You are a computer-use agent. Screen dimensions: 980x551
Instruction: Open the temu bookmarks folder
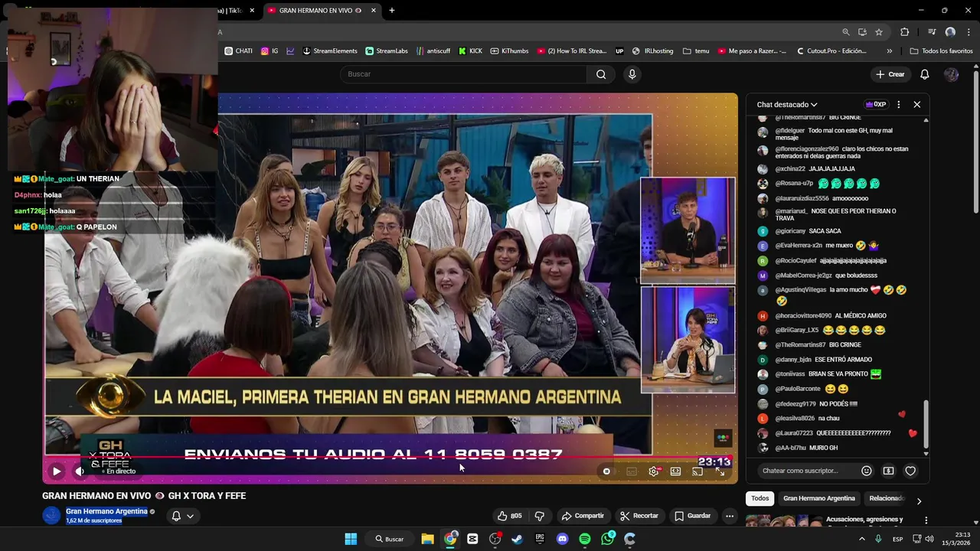tap(696, 51)
